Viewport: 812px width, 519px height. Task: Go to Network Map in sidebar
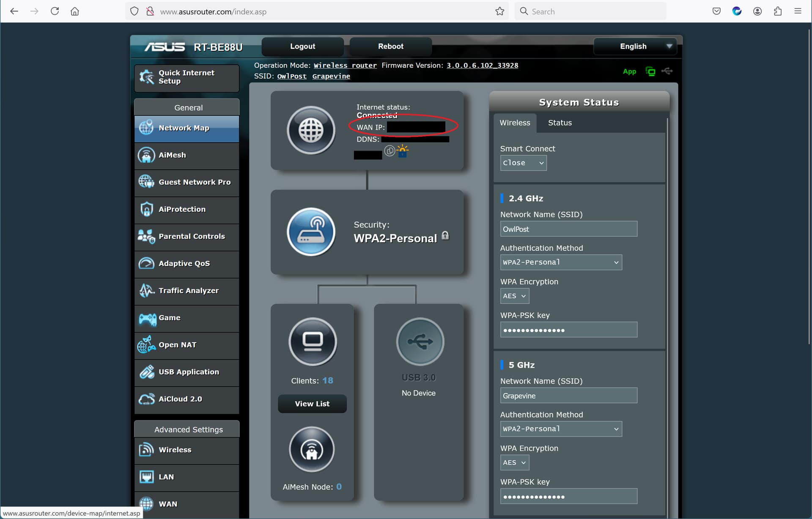[187, 128]
